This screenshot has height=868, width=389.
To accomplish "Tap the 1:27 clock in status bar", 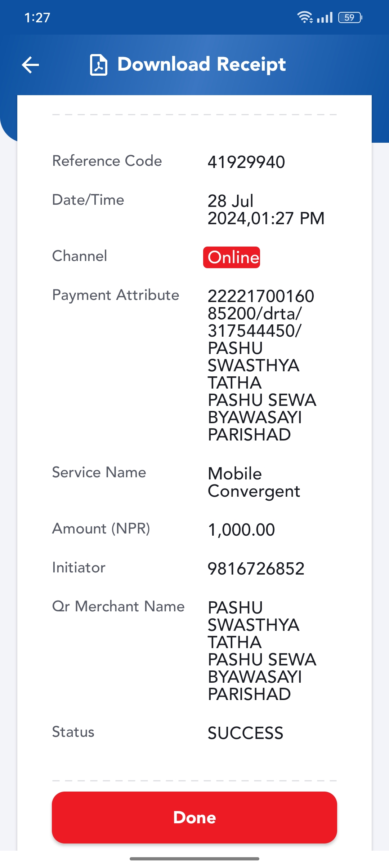I will (x=37, y=18).
